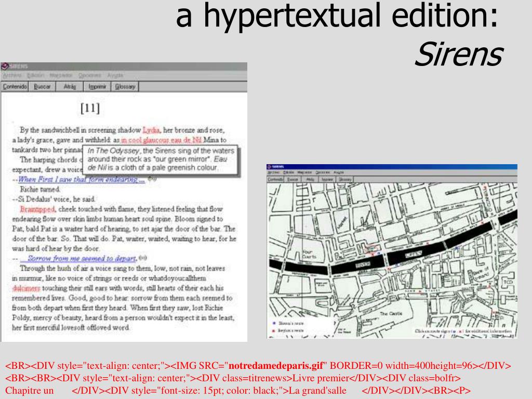Viewport: 532px width, 399px height.
Task: Click the Atrás button in the map window
Action: tap(310, 179)
